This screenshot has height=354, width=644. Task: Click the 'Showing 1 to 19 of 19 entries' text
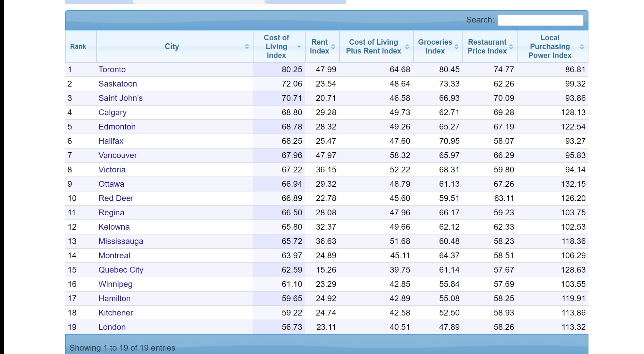click(122, 348)
